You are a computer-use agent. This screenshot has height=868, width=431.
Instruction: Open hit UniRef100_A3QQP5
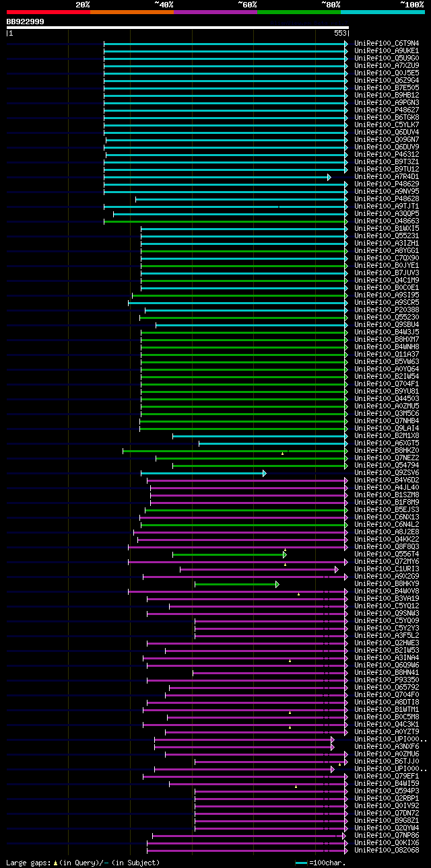[x=387, y=213]
